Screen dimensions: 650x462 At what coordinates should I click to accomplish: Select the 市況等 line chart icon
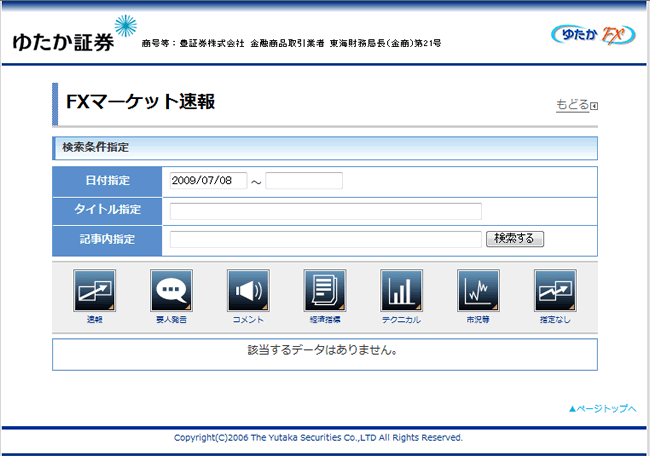(478, 290)
